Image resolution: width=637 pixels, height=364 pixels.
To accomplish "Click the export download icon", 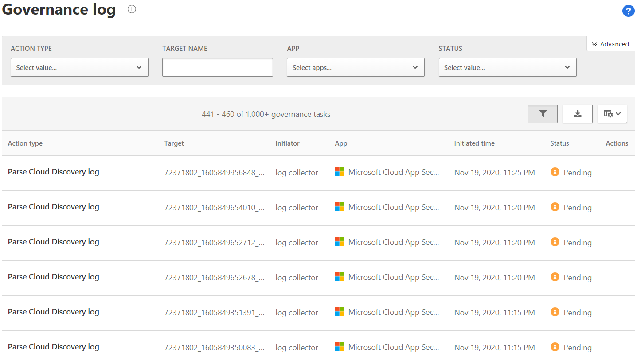I will [x=577, y=114].
